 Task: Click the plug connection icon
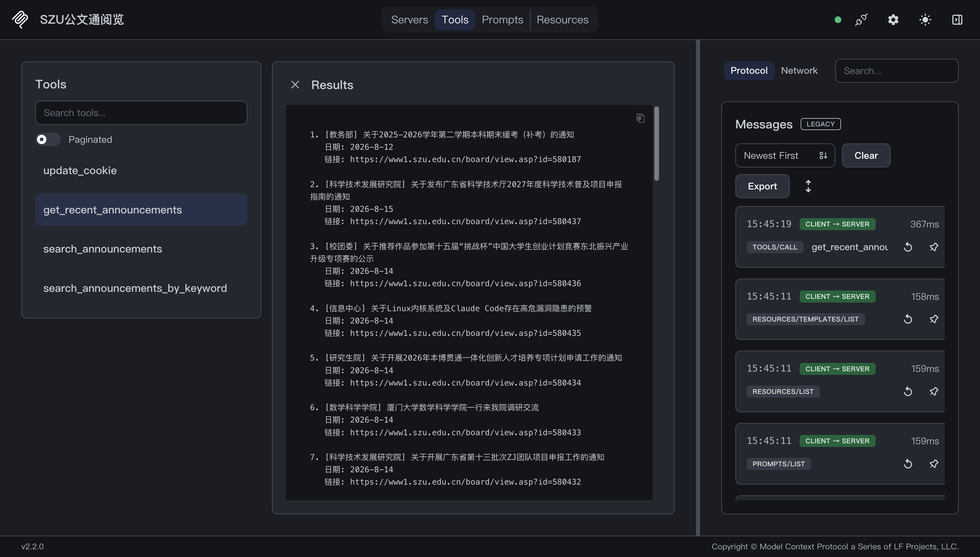coord(861,19)
